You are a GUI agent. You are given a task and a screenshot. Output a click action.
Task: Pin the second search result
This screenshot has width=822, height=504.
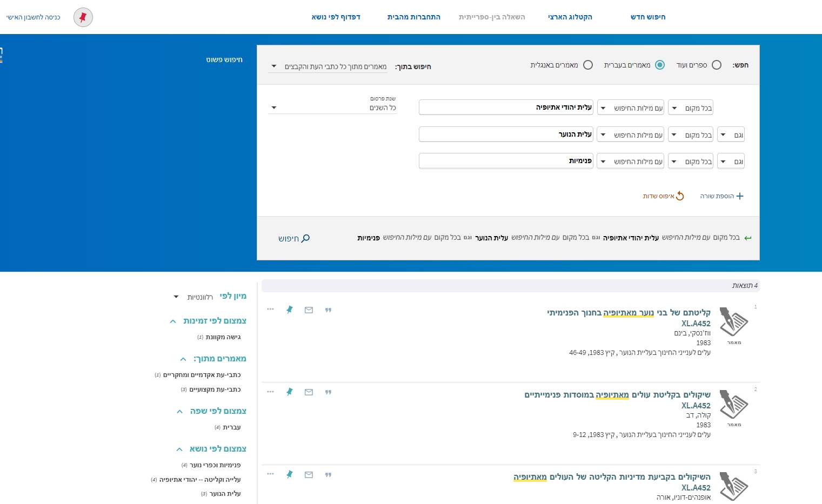[290, 392]
